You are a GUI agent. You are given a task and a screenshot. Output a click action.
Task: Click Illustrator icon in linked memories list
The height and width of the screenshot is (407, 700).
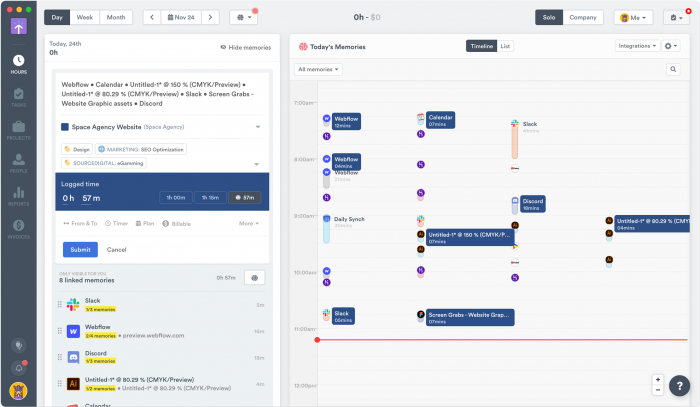coord(73,383)
